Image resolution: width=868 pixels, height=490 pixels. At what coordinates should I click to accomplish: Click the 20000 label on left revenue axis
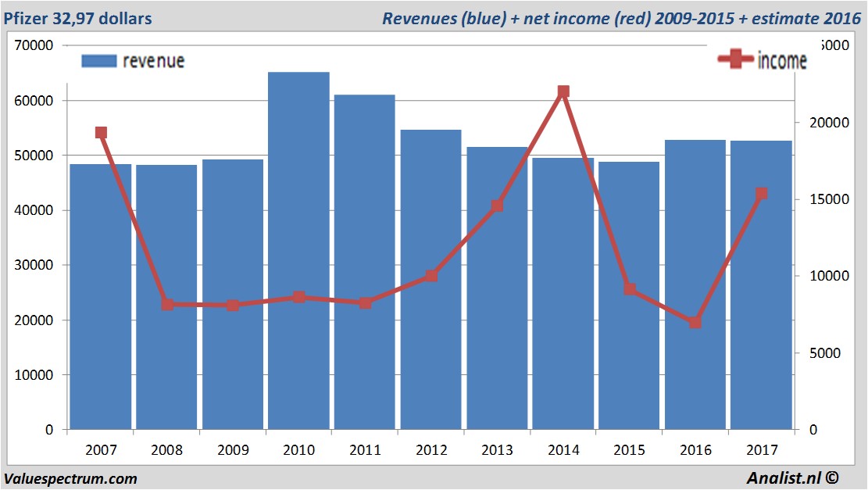[x=34, y=320]
